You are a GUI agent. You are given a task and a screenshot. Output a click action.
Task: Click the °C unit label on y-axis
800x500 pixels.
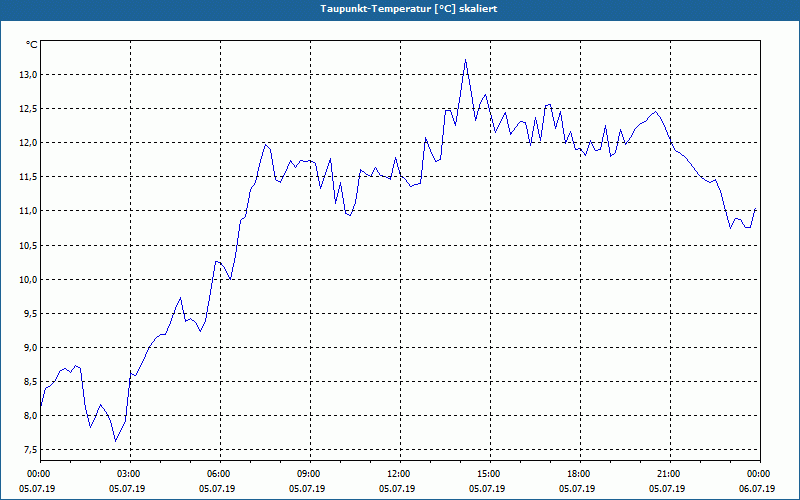[x=31, y=45]
